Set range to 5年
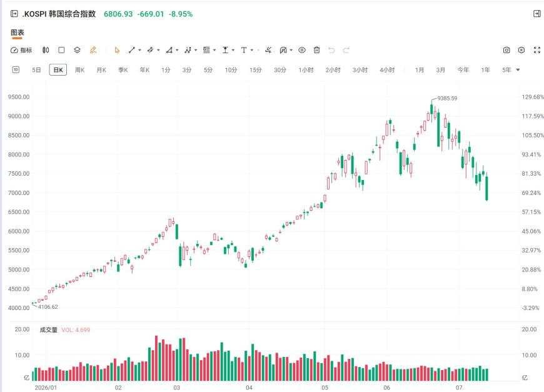This screenshot has height=392, width=544. (506, 70)
